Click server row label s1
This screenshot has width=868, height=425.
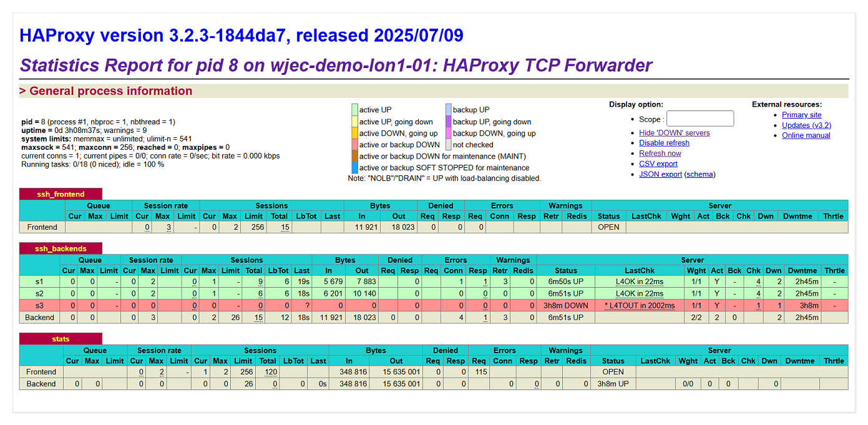pyautogui.click(x=40, y=282)
